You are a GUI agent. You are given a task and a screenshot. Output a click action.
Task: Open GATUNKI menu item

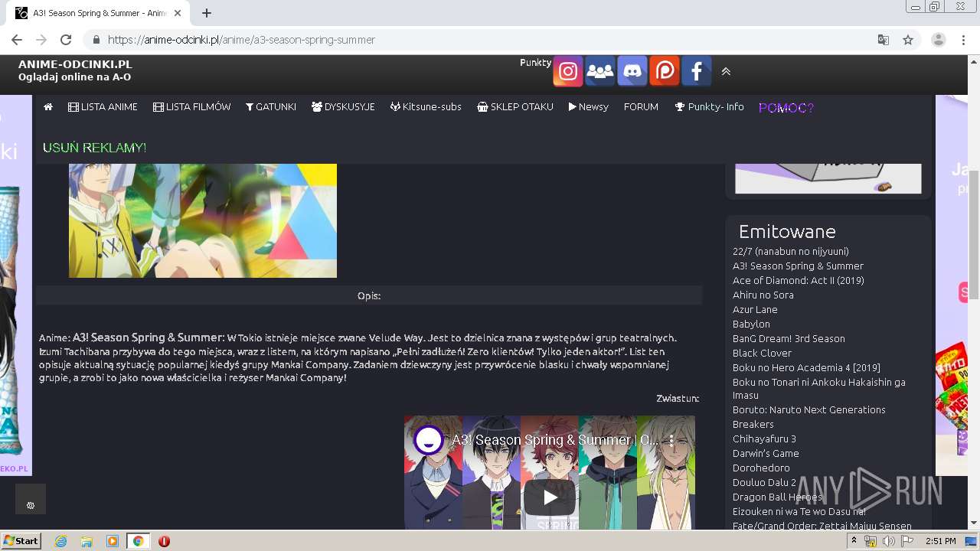point(271,107)
